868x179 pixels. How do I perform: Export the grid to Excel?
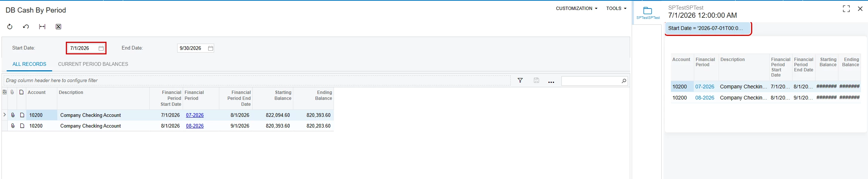pyautogui.click(x=58, y=27)
